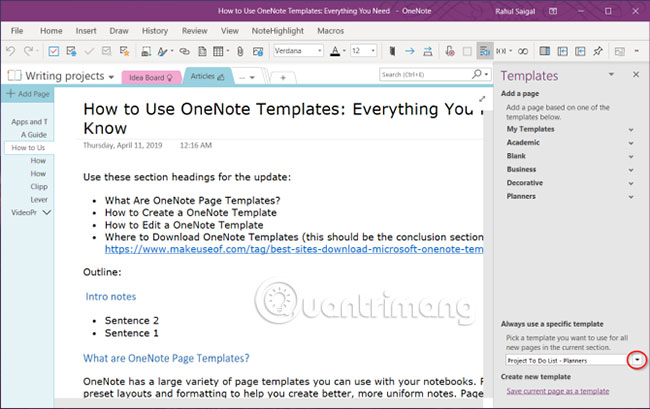Image resolution: width=650 pixels, height=409 pixels.
Task: Open the toolbar overflow customize button
Action: 636,51
